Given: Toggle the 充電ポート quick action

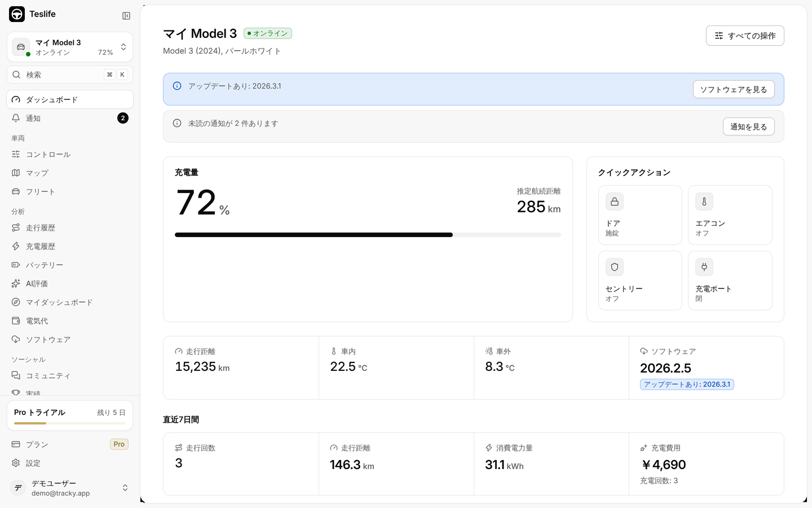Looking at the screenshot, I should point(730,281).
